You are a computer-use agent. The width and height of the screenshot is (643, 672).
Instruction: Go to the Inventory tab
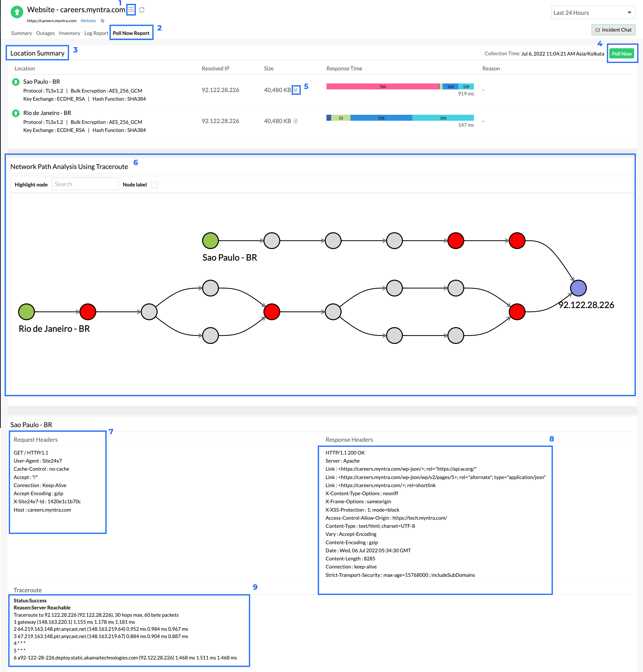tap(69, 33)
